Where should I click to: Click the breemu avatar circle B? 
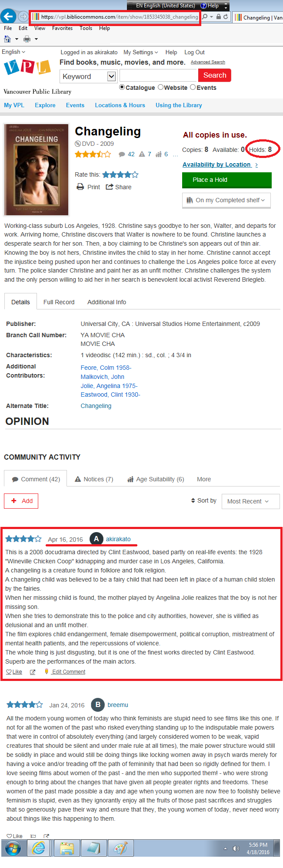click(98, 704)
